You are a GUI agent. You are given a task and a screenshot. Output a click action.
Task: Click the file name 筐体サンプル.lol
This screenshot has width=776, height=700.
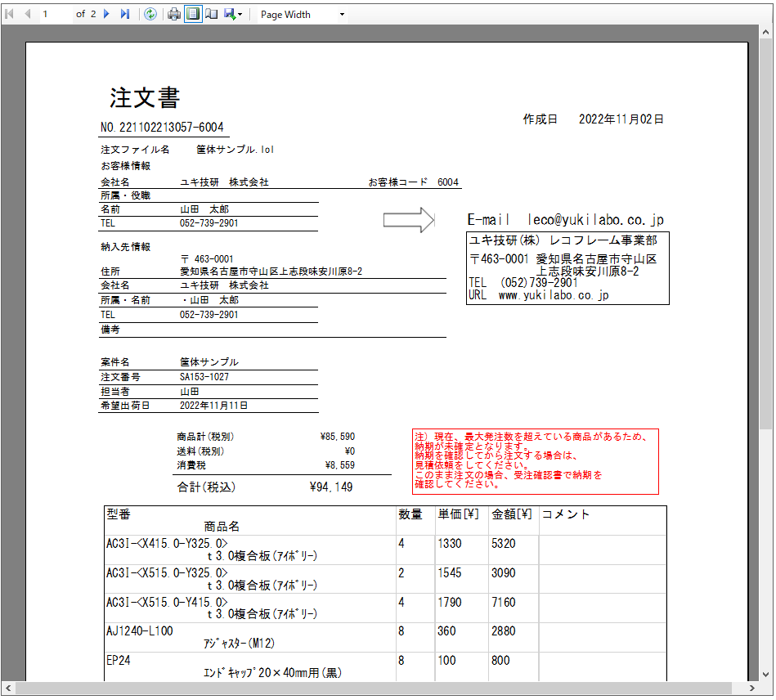pyautogui.click(x=235, y=150)
